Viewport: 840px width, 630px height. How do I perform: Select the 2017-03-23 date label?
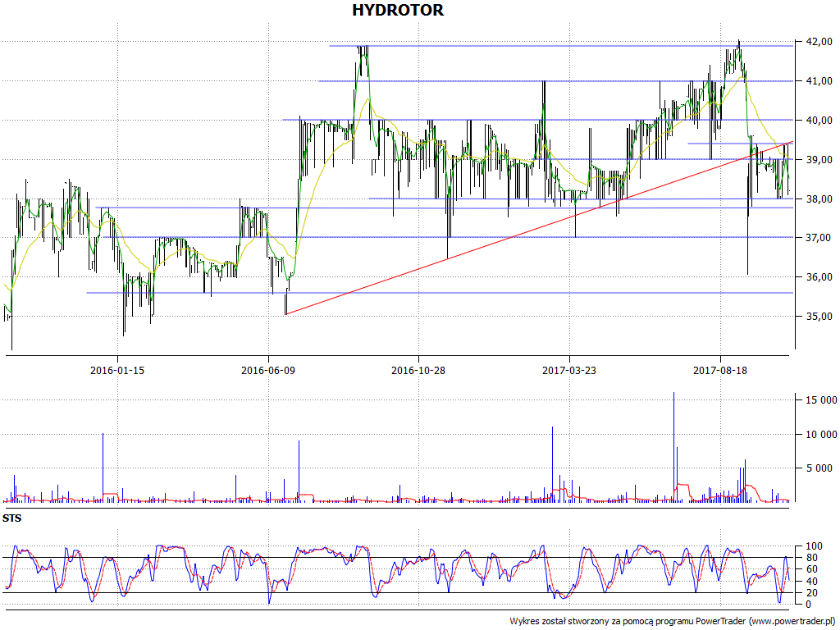(x=569, y=370)
